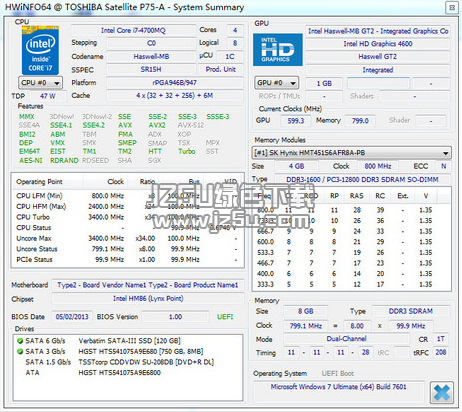Click memory module clock 800 MHz
Viewport: 462px width, 412px height.
(378, 166)
